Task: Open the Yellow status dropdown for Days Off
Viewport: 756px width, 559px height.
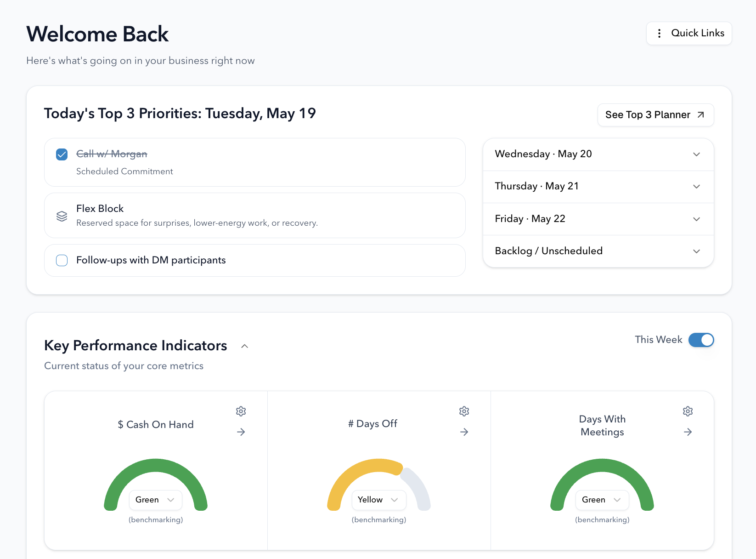Action: coord(379,500)
